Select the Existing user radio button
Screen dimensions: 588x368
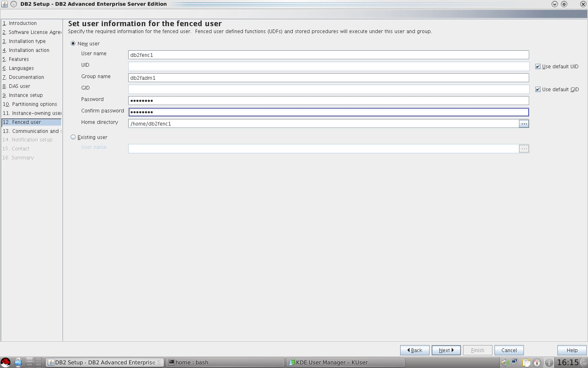73,137
